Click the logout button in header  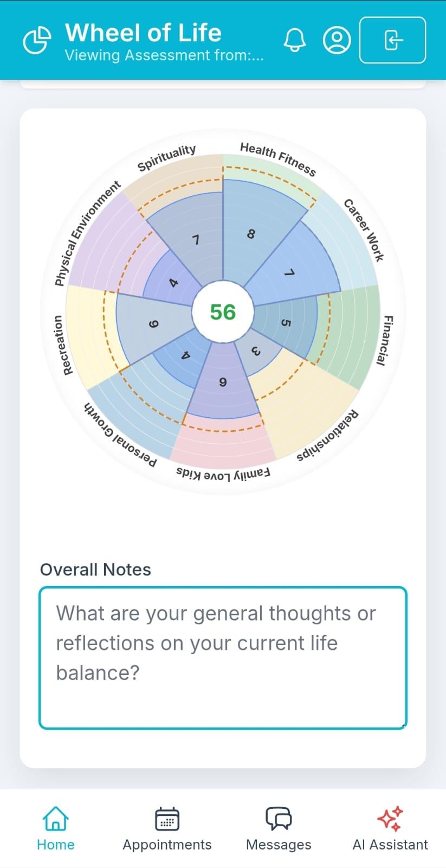tap(393, 40)
